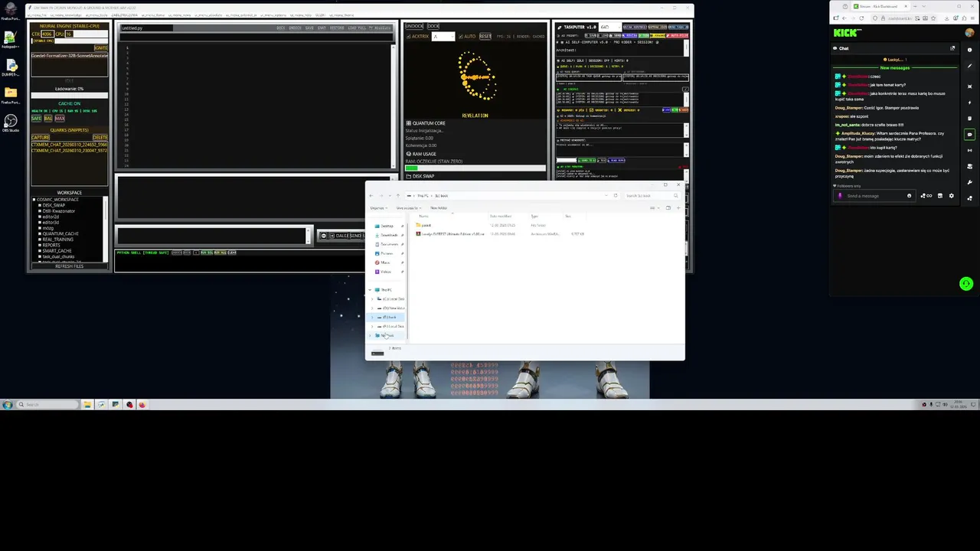The image size is (980, 551).
Task: Click the IGNITE button in Neural Engine panel
Action: 101,48
